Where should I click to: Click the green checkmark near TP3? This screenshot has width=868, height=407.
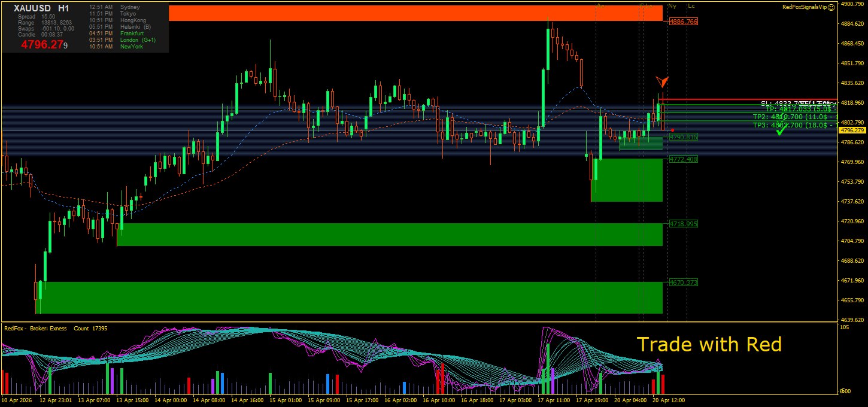click(x=780, y=130)
